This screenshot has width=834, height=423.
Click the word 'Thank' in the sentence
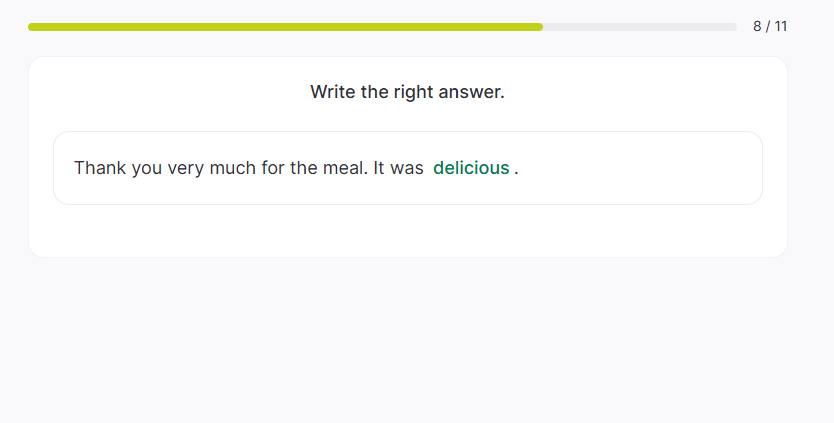pos(100,168)
